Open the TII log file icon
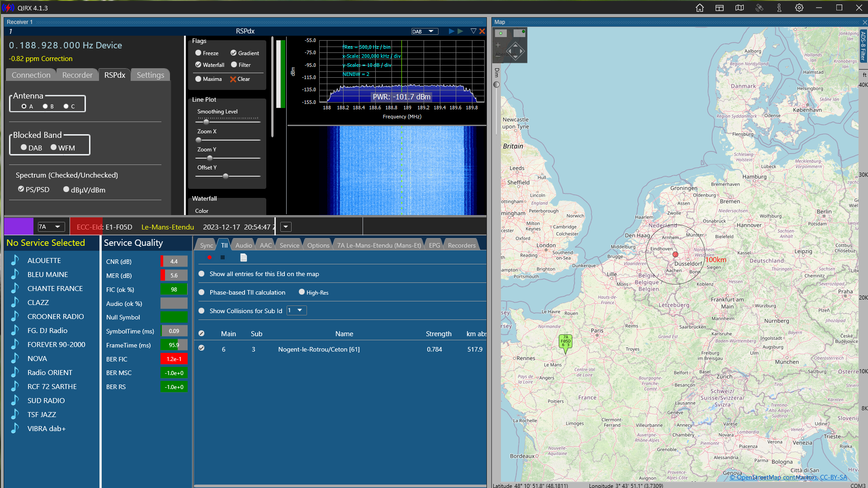Viewport: 868px width, 488px height. click(244, 258)
